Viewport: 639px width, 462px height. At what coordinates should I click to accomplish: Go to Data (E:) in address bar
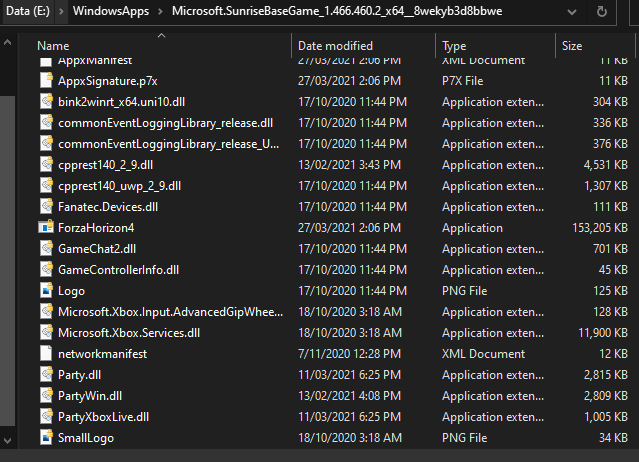click(x=28, y=11)
